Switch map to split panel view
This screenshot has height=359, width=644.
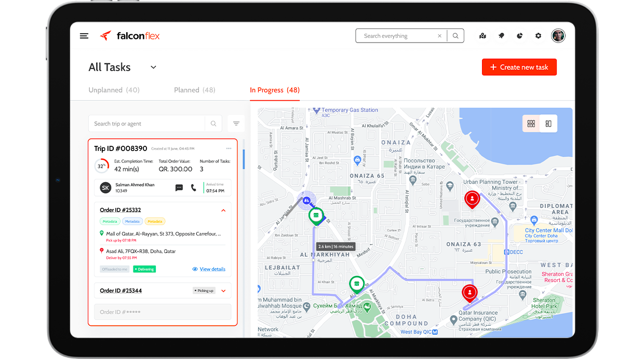pos(548,123)
